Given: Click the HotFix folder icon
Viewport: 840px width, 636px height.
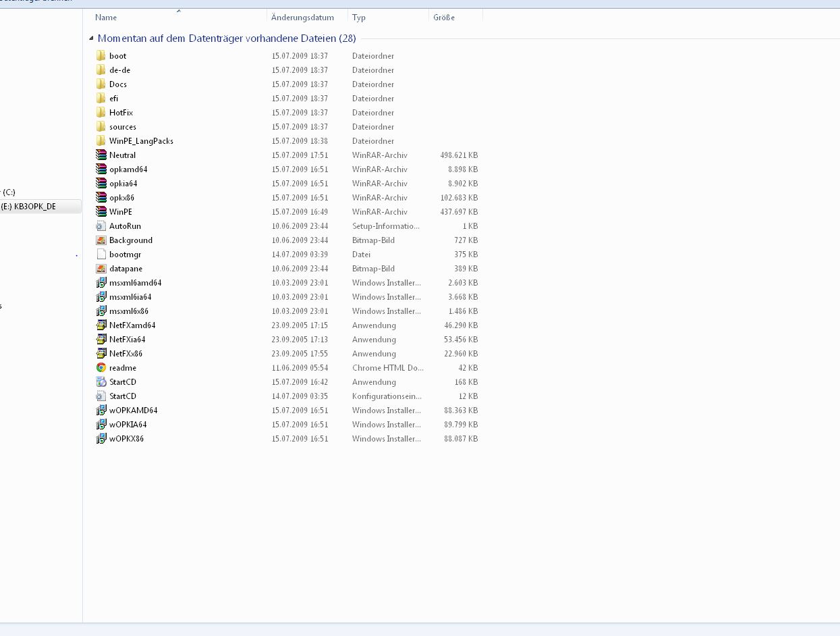Looking at the screenshot, I should click(x=101, y=113).
